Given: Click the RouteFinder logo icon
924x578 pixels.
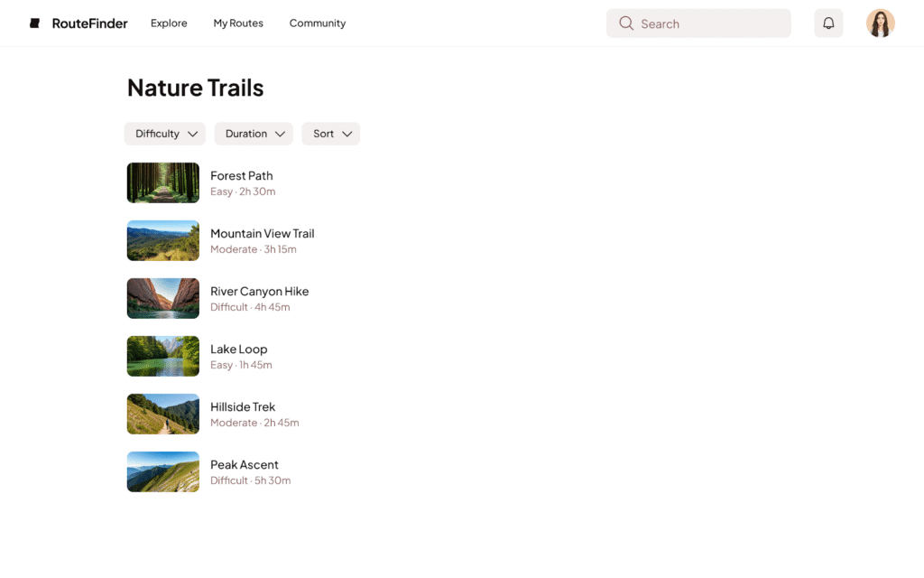Looking at the screenshot, I should tap(34, 23).
